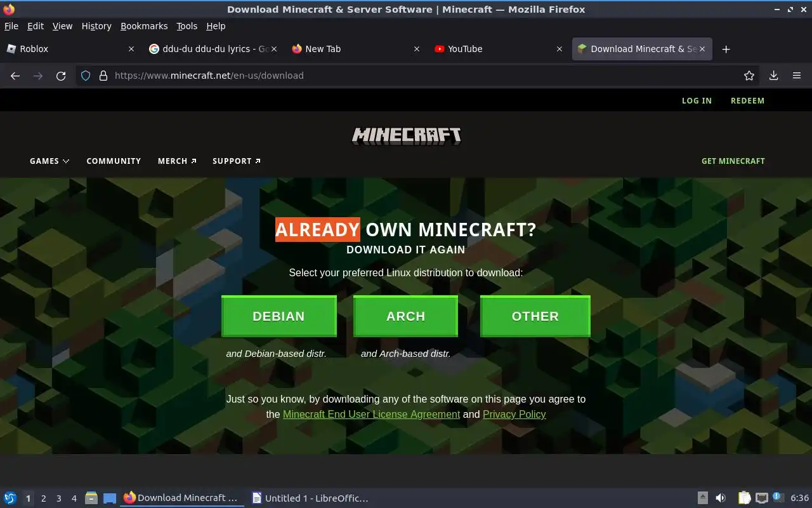
Task: Click 'DOWNLOAD IT AGAIN' subheading
Action: tap(406, 250)
